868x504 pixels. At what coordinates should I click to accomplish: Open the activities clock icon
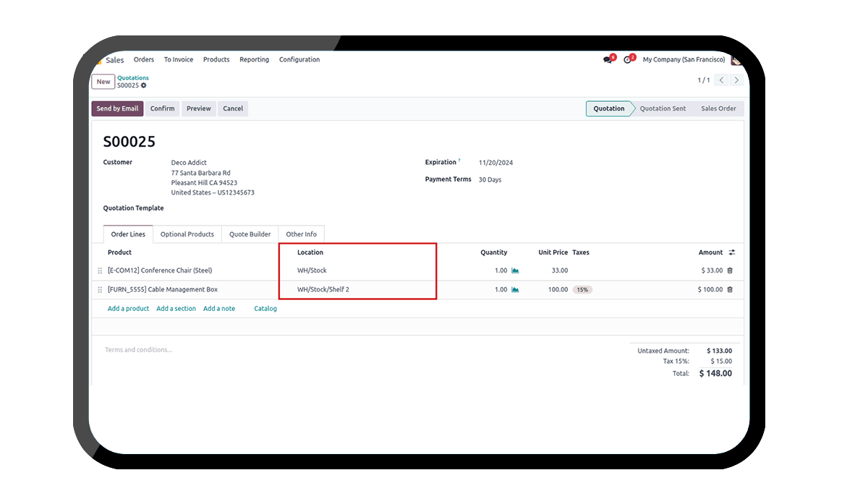coord(628,60)
